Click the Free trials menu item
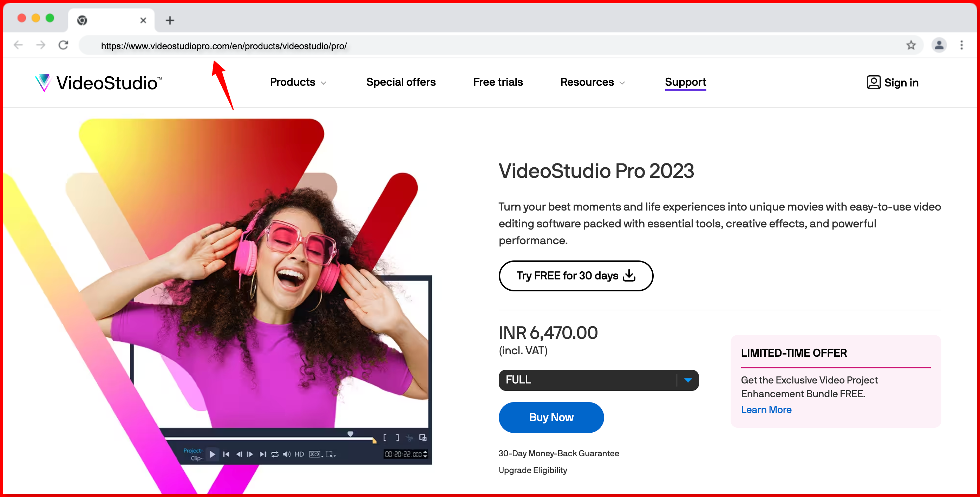The width and height of the screenshot is (980, 497). click(x=498, y=82)
